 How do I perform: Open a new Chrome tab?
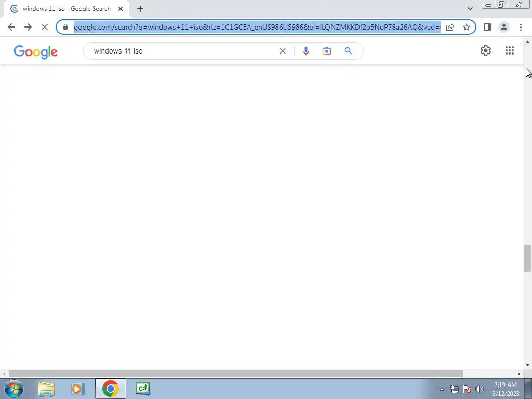click(x=140, y=9)
